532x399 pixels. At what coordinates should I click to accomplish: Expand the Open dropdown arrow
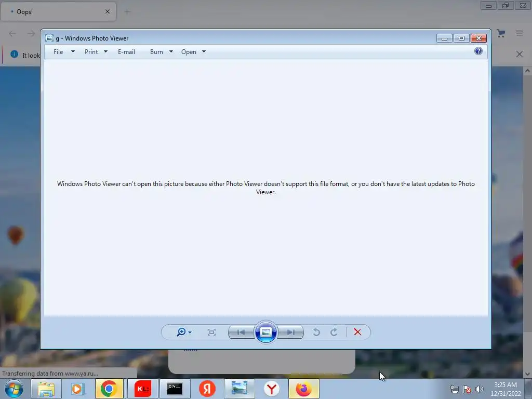click(x=204, y=51)
